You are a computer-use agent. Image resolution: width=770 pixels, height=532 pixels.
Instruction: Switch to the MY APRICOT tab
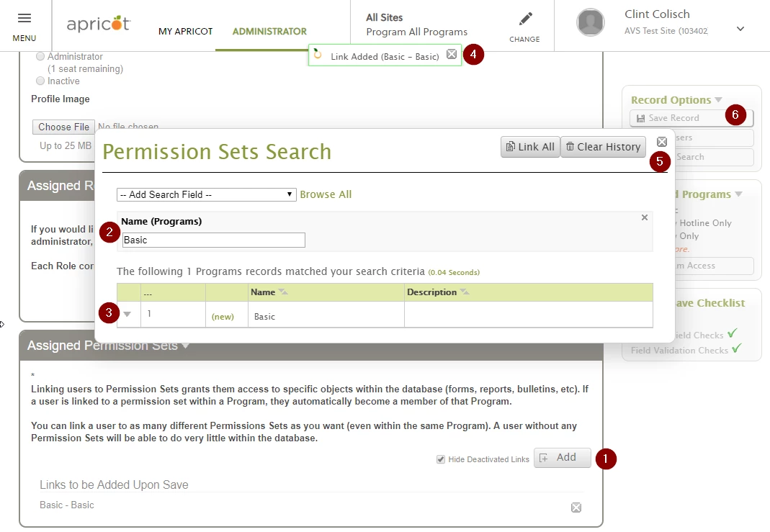pyautogui.click(x=186, y=32)
